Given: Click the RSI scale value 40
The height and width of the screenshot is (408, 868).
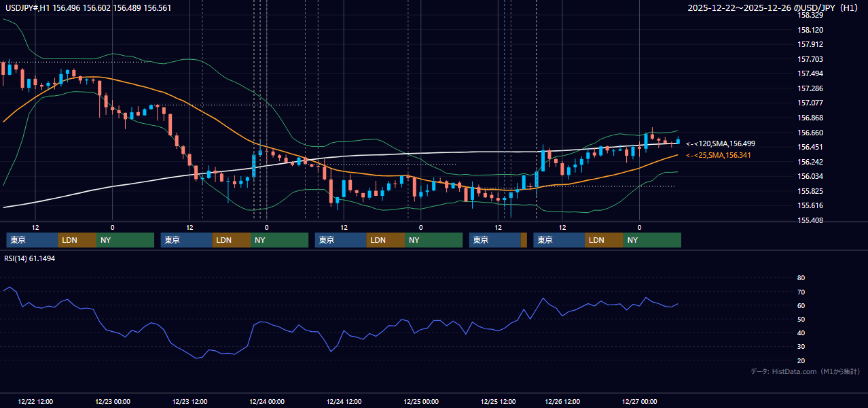Looking at the screenshot, I should coord(801,333).
